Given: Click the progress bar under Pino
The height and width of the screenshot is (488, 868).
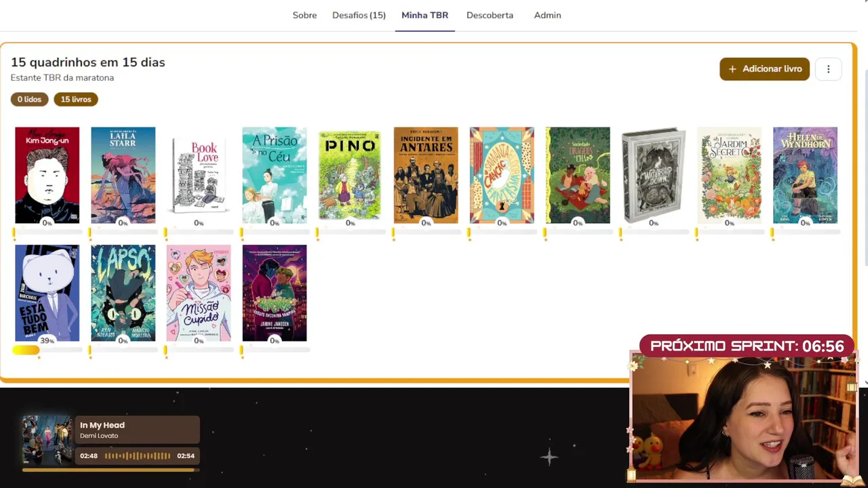Looking at the screenshot, I should click(x=350, y=232).
